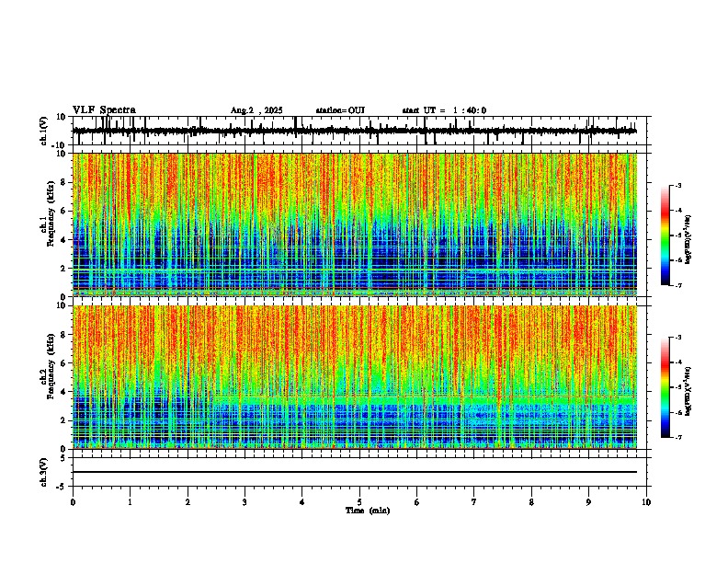The height and width of the screenshot is (563, 728).
Task: Click the "ch.3(V)" axis label
Action: point(44,473)
